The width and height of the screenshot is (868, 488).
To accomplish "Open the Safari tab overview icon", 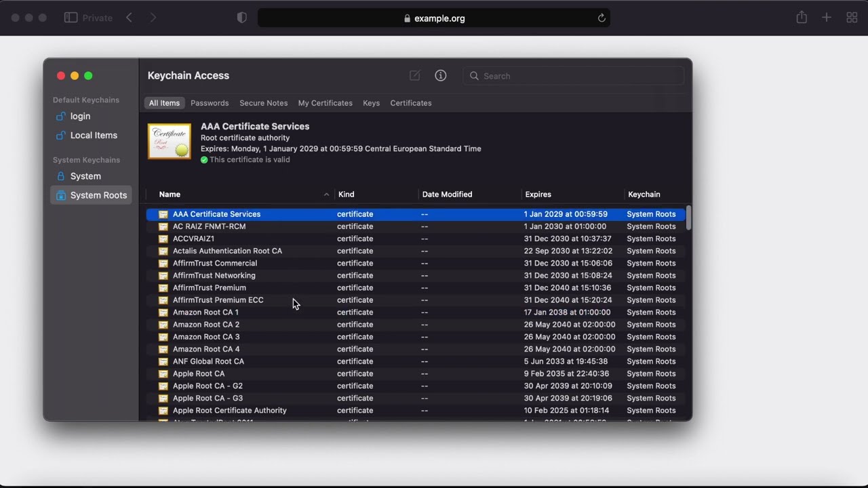I will [852, 18].
